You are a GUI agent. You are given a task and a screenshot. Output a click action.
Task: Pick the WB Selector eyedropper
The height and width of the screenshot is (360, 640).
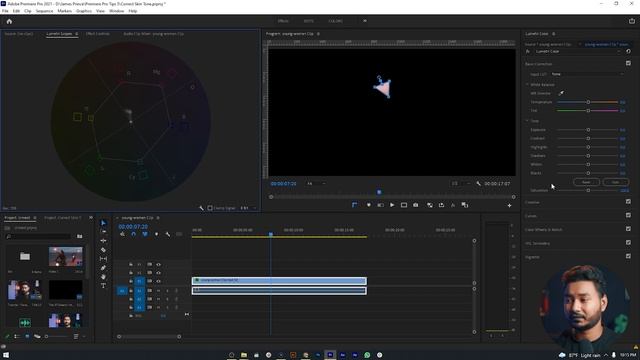coord(561,93)
